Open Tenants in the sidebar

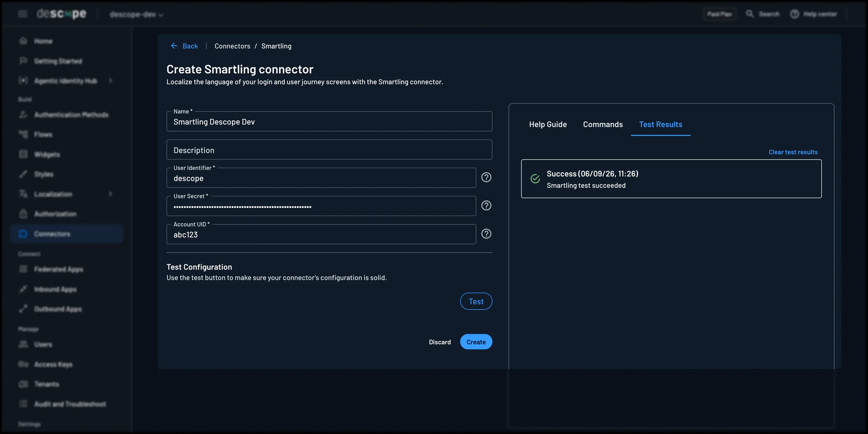pos(66,384)
